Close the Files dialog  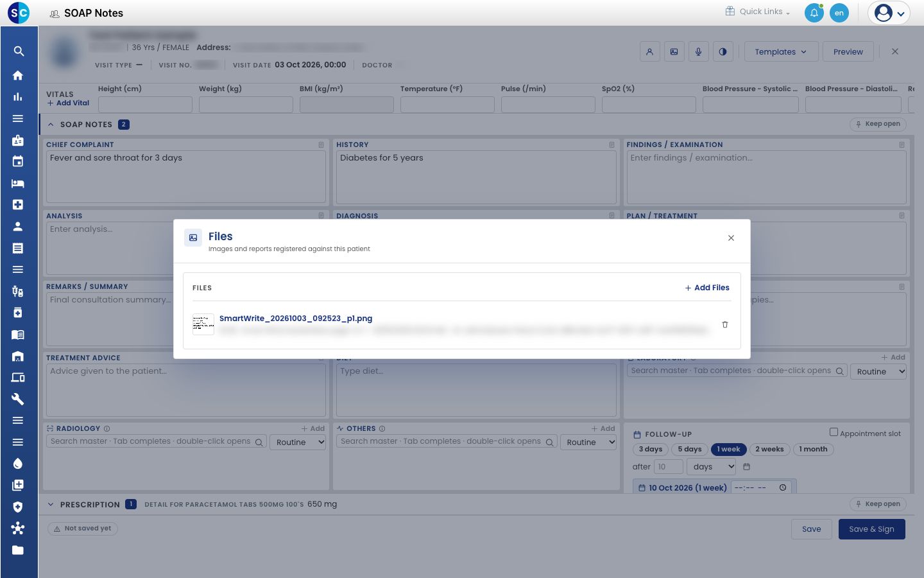coord(731,238)
